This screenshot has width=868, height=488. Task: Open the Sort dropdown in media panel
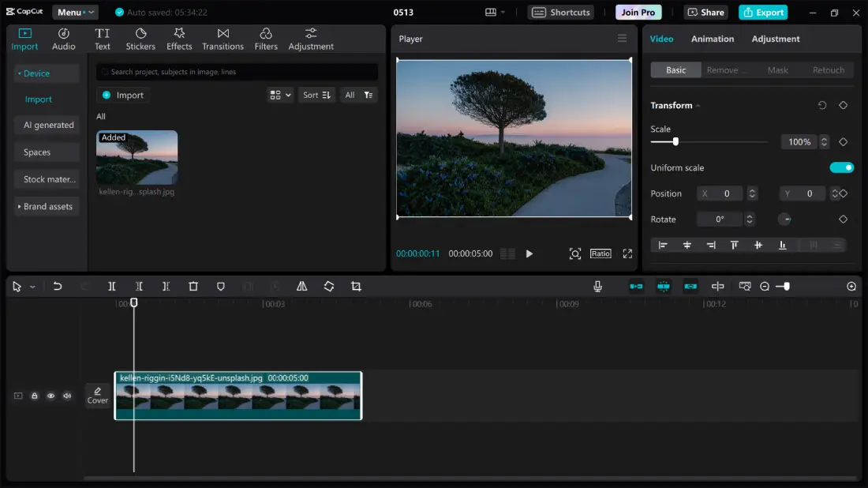pyautogui.click(x=316, y=95)
